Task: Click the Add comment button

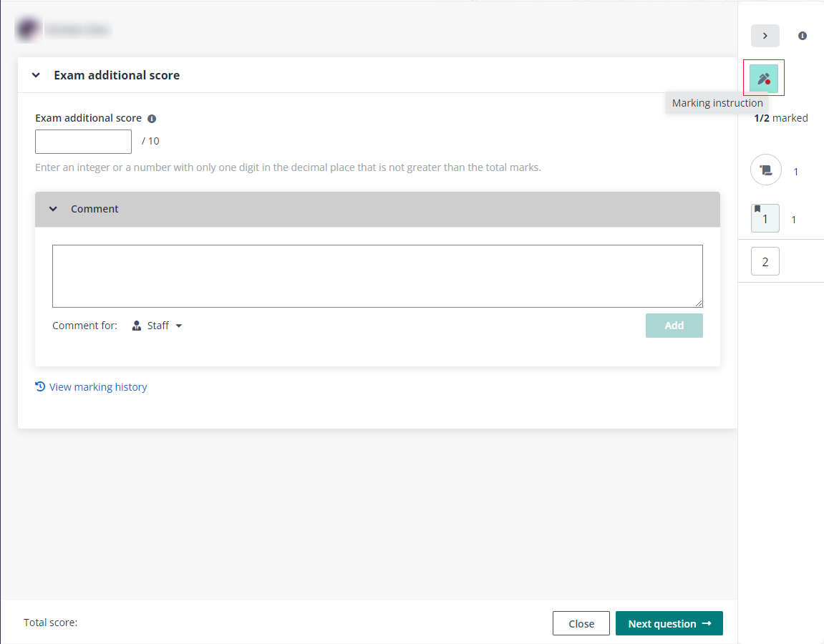Action: 674,326
